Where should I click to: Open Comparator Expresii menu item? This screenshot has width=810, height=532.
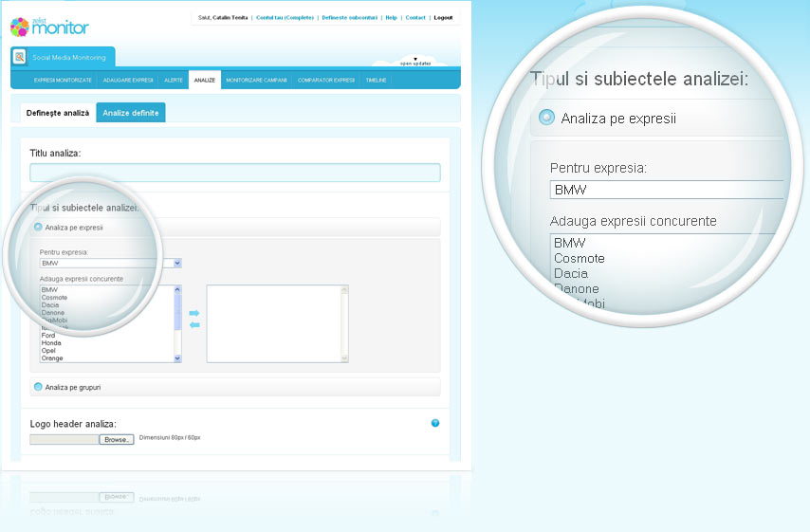(326, 80)
